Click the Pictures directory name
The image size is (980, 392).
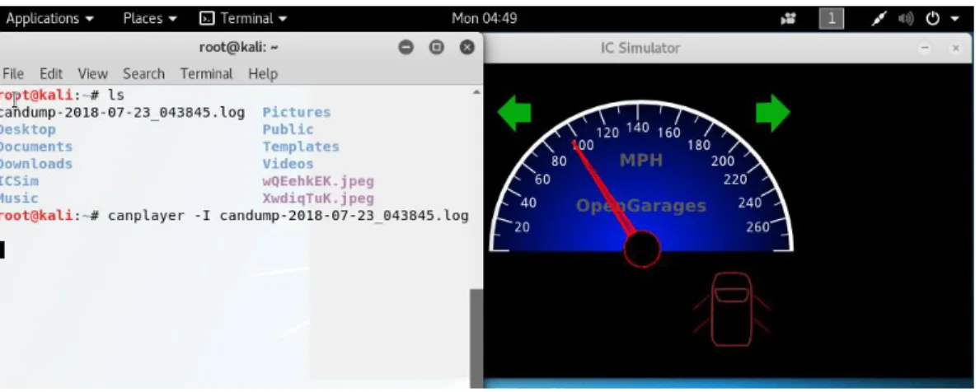297,112
